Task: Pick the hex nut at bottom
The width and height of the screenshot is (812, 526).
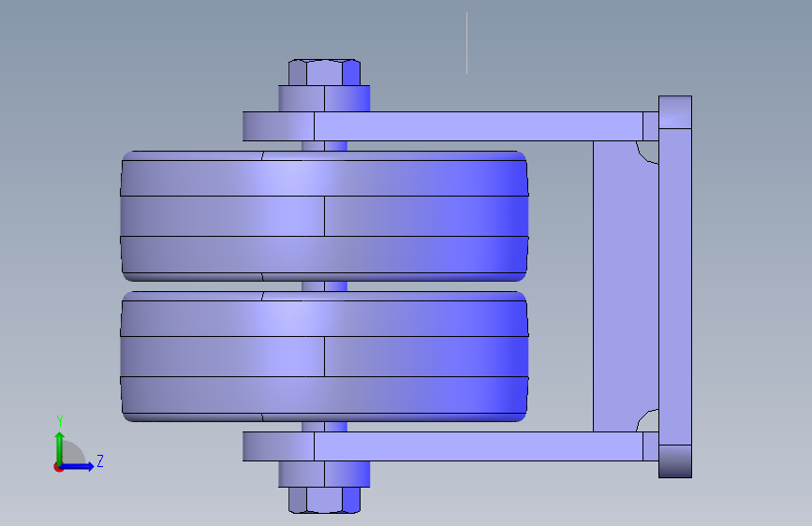Action: pyautogui.click(x=325, y=500)
